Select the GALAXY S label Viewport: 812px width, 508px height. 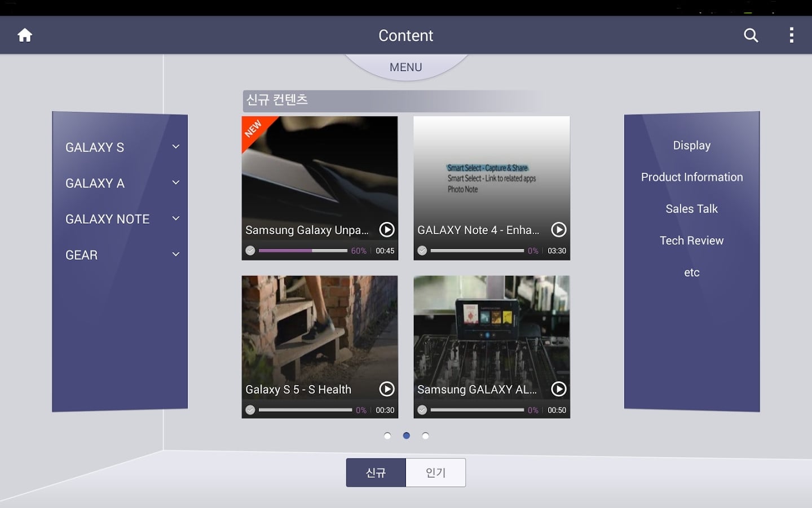[95, 147]
